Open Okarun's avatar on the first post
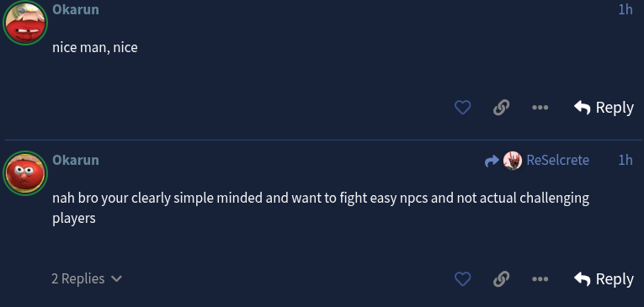644x307 pixels. [25, 23]
